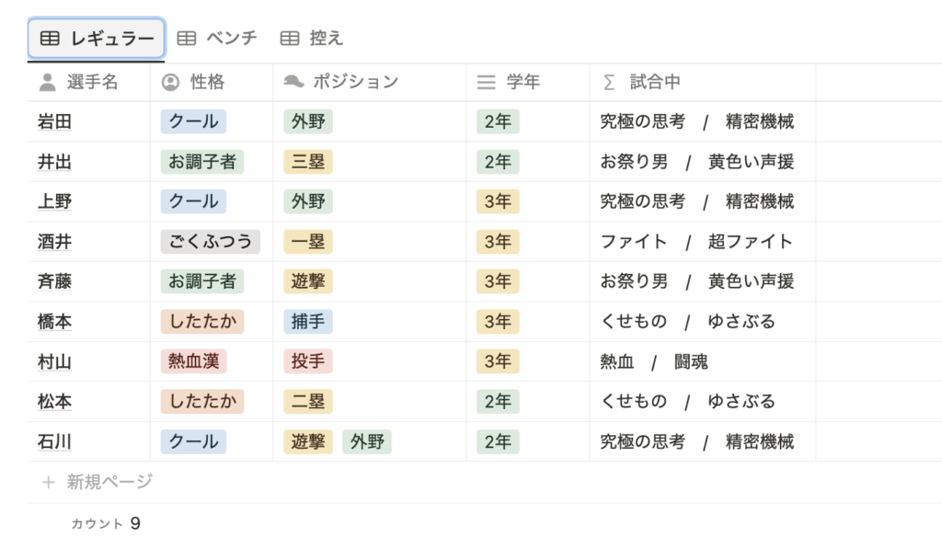942x560 pixels.
Task: Click the 外野 tag in 石川's row
Action: (x=367, y=441)
